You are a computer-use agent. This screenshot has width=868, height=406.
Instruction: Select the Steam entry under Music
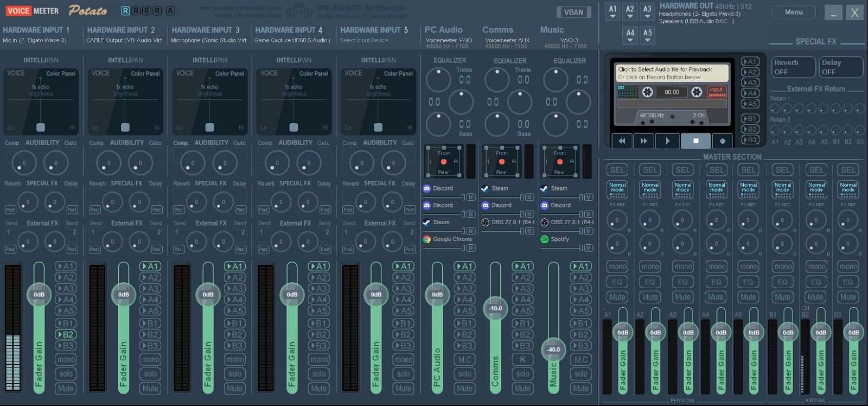pyautogui.click(x=554, y=188)
